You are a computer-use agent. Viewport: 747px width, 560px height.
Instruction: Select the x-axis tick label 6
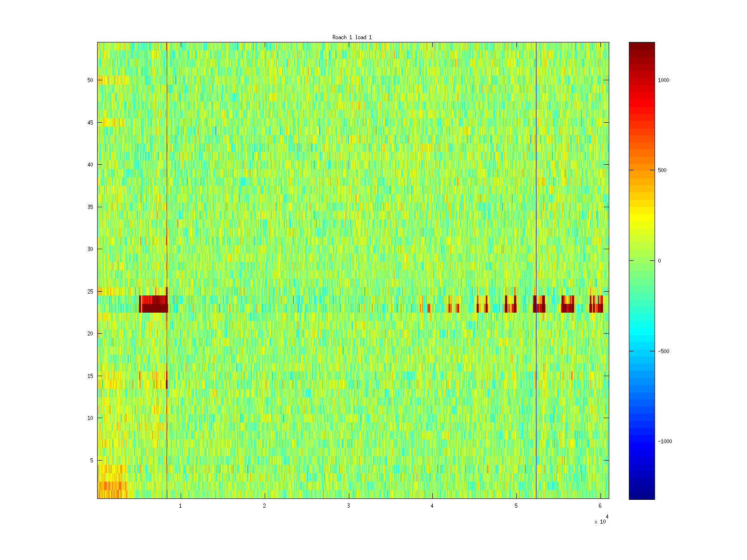[x=600, y=506]
